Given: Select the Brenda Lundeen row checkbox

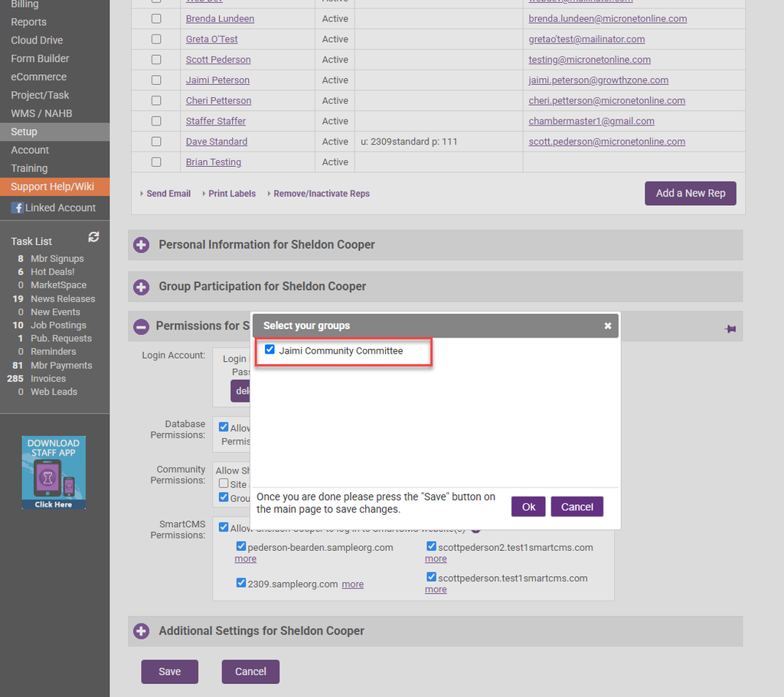Looking at the screenshot, I should [156, 18].
